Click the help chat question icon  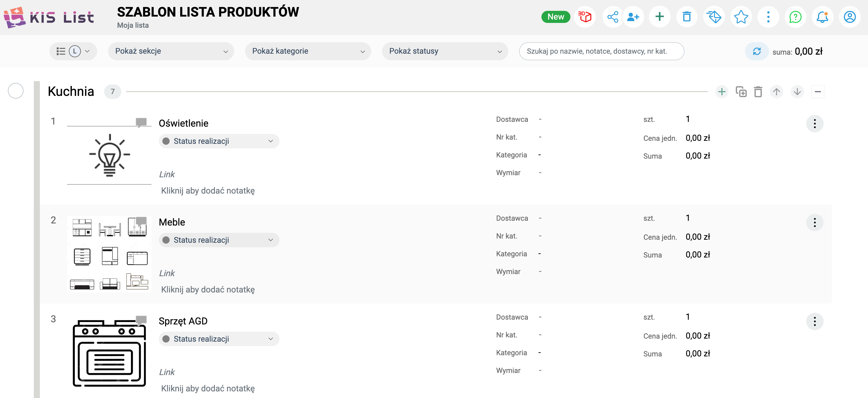point(795,17)
